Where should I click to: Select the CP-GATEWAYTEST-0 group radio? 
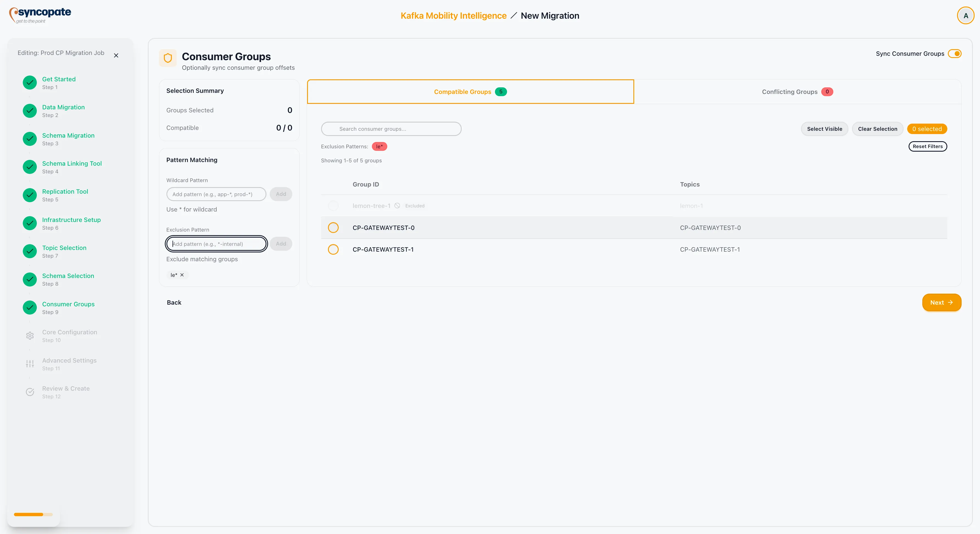[333, 227]
